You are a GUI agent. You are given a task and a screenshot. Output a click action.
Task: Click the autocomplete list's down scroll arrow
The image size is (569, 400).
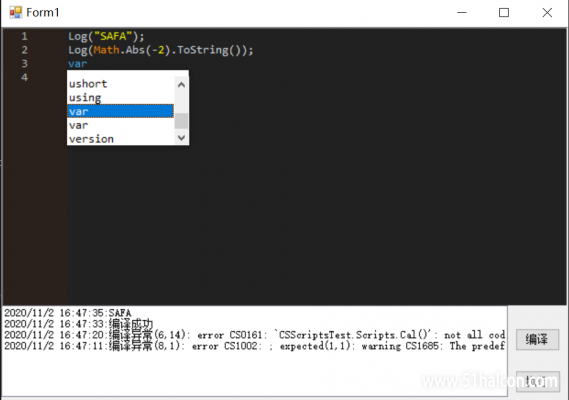click(x=181, y=138)
